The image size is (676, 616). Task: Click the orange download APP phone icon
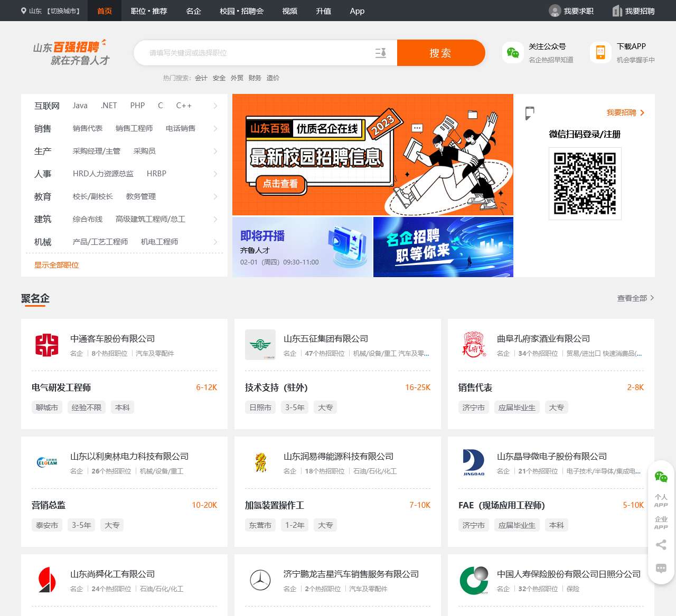(600, 53)
